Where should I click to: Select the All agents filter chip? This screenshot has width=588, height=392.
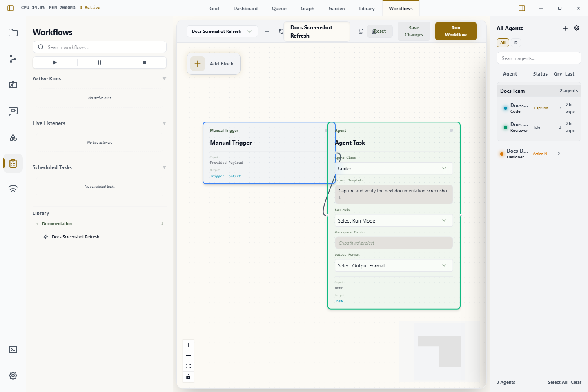pyautogui.click(x=503, y=43)
